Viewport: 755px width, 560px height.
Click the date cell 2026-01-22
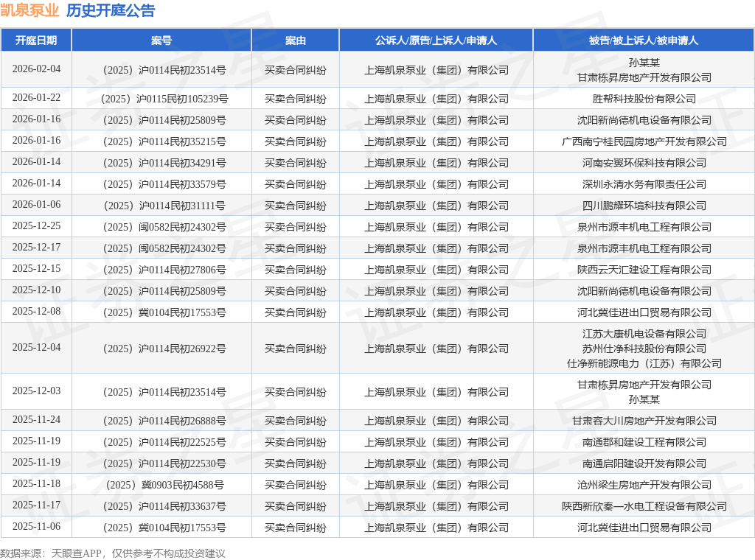click(37, 98)
